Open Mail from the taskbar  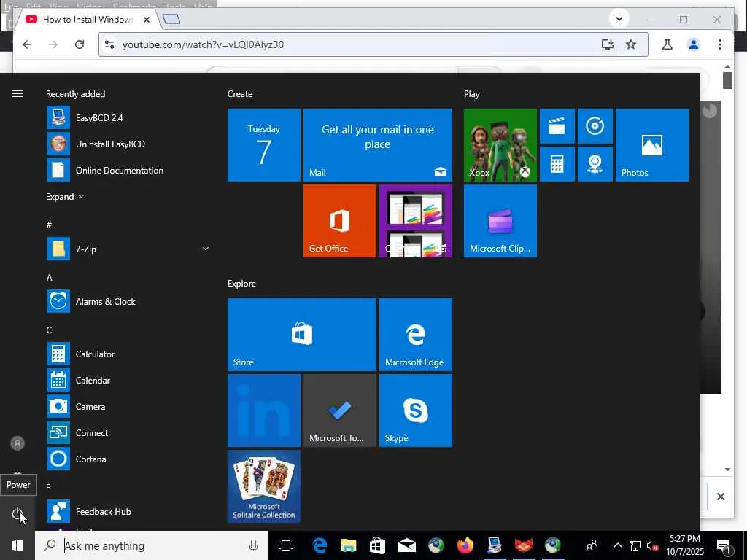pos(407,545)
